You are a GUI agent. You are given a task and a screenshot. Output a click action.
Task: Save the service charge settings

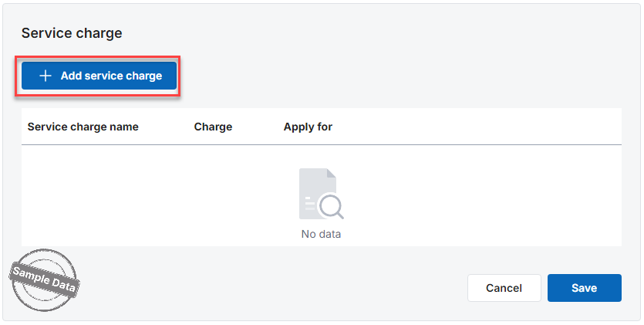coord(584,288)
